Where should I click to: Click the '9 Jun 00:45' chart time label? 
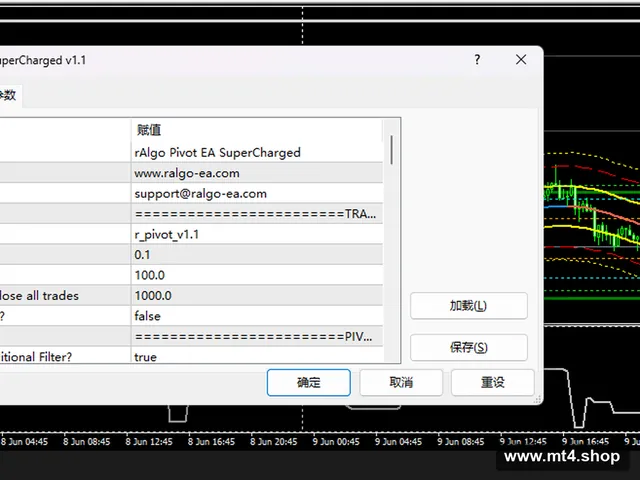tap(336, 442)
